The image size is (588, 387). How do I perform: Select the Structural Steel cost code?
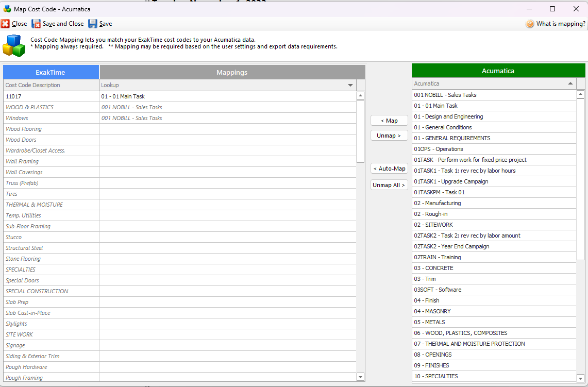coord(52,248)
